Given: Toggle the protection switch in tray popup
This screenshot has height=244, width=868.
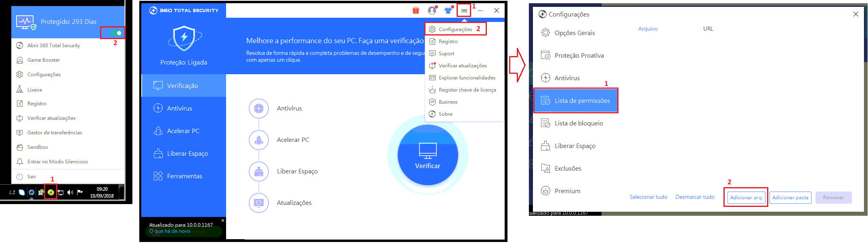Looking at the screenshot, I should point(115,33).
